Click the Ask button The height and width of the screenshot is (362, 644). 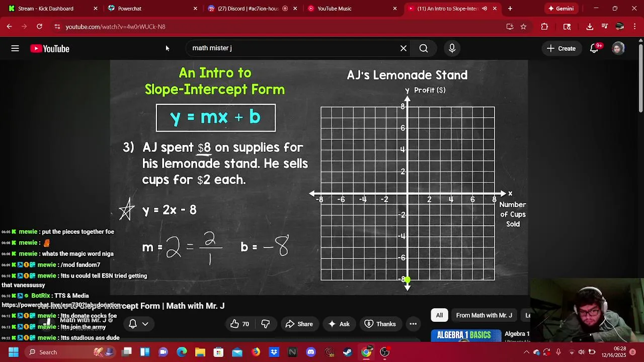(x=339, y=324)
